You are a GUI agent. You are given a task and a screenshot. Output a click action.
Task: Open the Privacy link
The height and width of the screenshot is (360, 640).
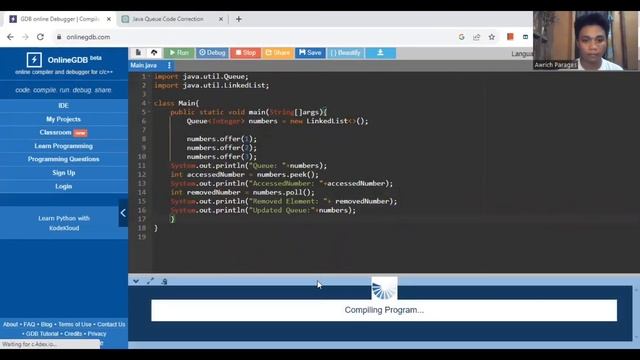[97, 334]
